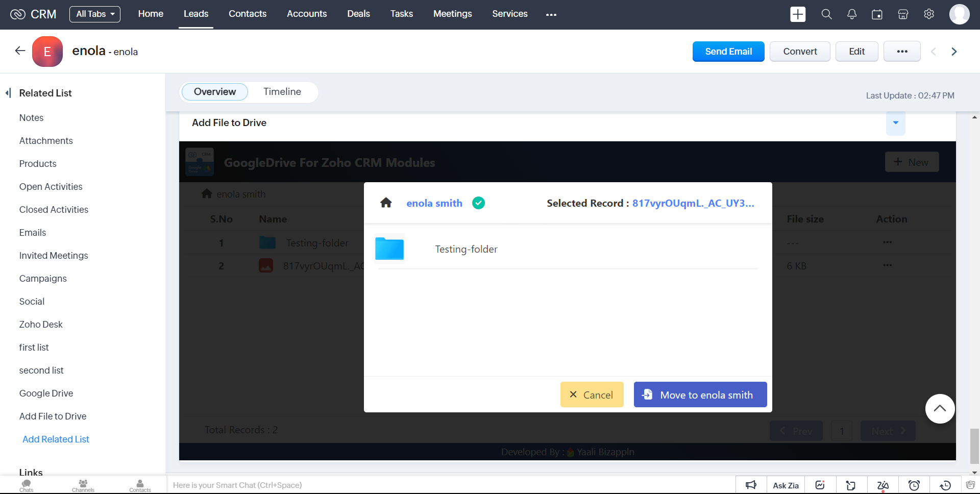
Task: Go to the Contacts tab
Action: (247, 14)
